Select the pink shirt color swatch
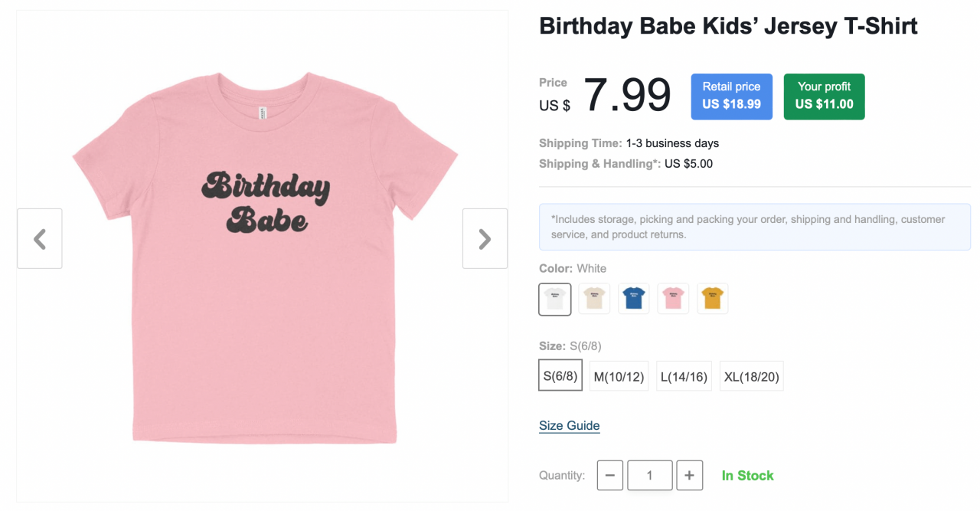 (673, 299)
